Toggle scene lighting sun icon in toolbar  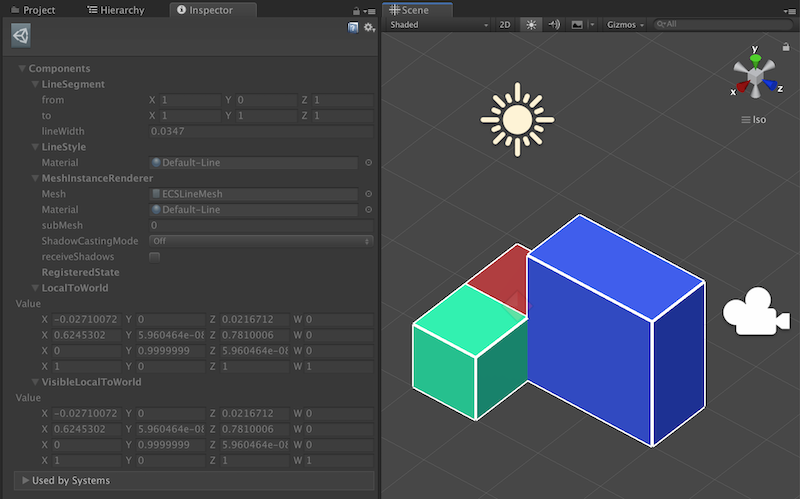[531, 24]
